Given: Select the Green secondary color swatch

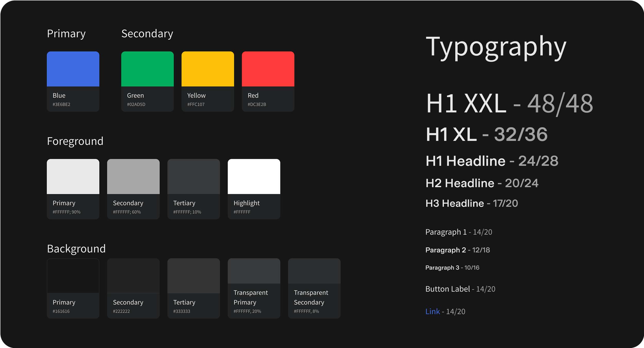Looking at the screenshot, I should point(147,69).
